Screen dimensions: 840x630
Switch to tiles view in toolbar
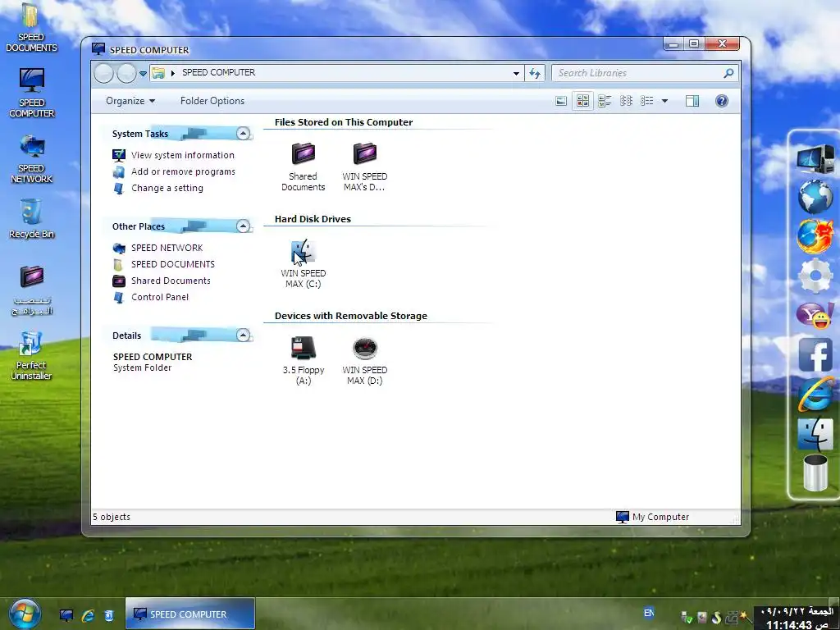point(605,101)
